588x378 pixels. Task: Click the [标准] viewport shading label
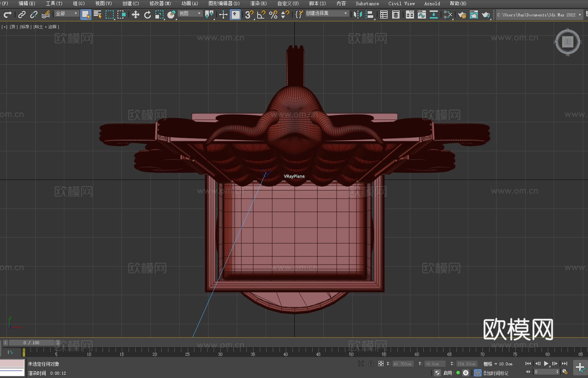tap(25, 27)
